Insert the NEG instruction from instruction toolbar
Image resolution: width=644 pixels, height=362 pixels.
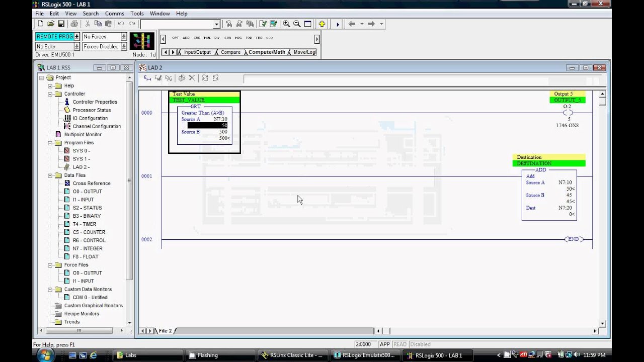tap(238, 38)
